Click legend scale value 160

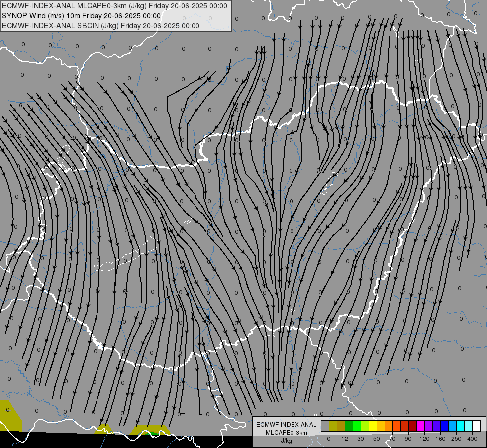click(x=440, y=439)
